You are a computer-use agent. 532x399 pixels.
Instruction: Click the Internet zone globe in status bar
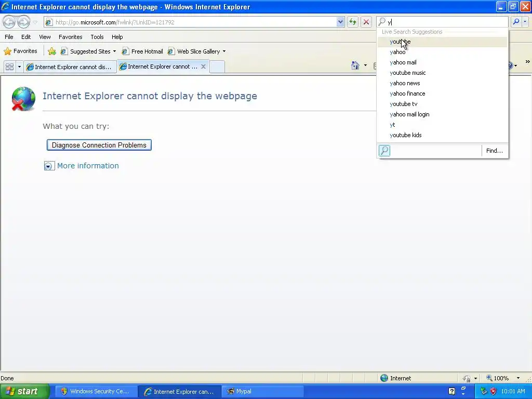[384, 378]
